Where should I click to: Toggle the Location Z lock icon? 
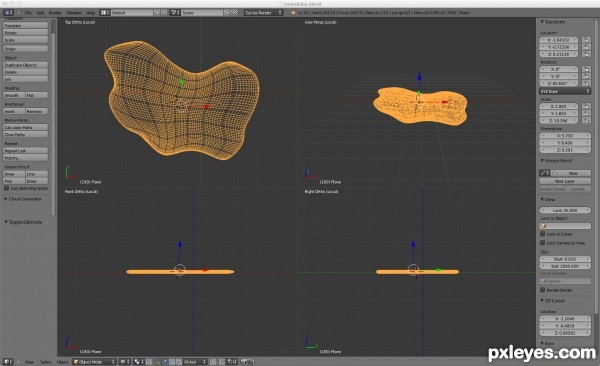coord(586,54)
